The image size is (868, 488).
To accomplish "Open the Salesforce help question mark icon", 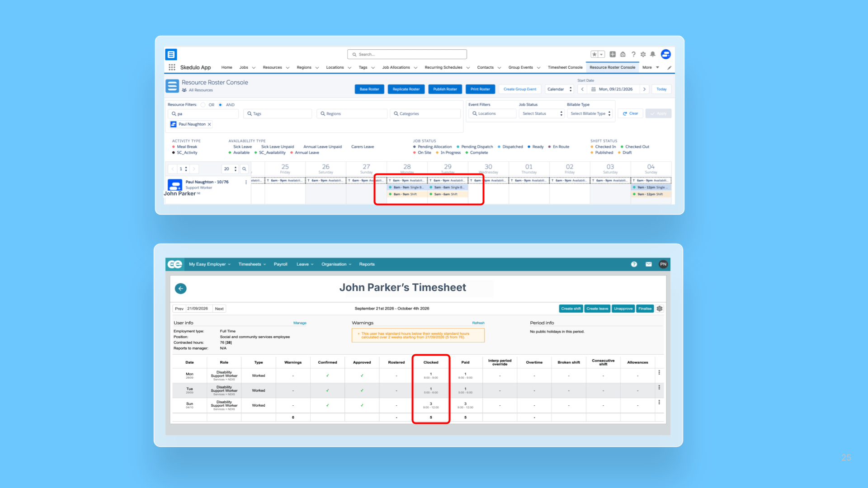I will point(633,54).
